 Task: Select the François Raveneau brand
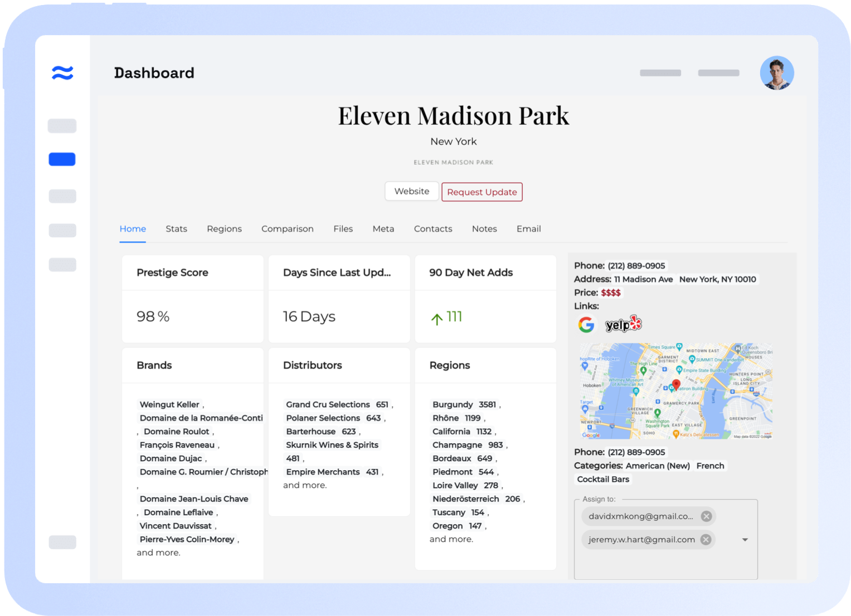tap(177, 445)
